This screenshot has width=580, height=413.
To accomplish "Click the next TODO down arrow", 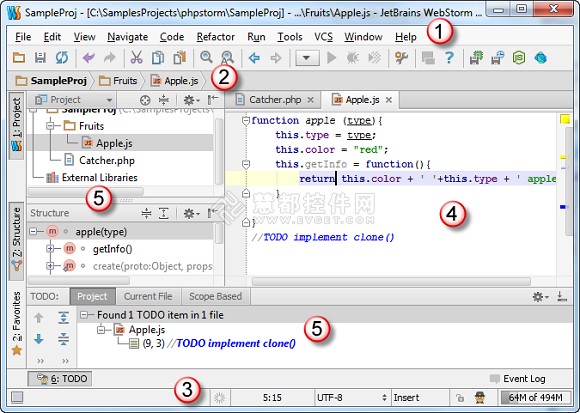I will coord(38,339).
